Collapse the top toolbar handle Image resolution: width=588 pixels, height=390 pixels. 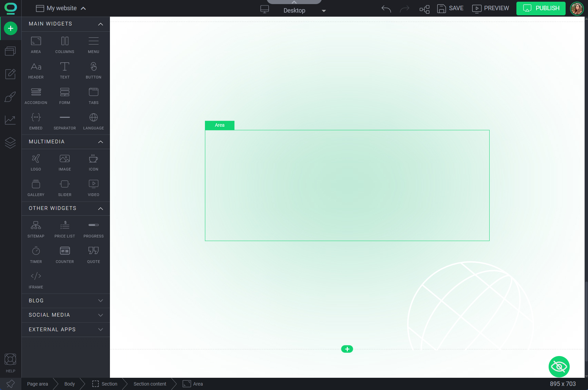[x=294, y=2]
